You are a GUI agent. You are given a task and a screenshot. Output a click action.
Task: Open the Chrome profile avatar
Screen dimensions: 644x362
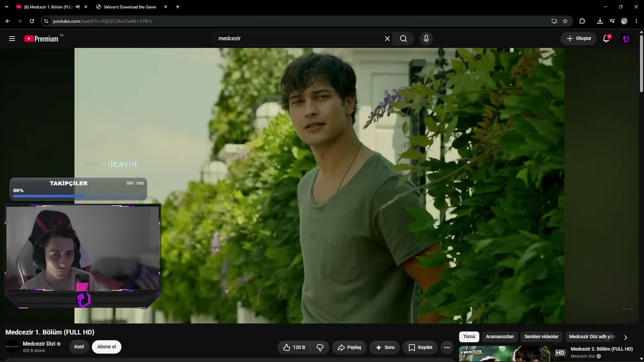624,21
